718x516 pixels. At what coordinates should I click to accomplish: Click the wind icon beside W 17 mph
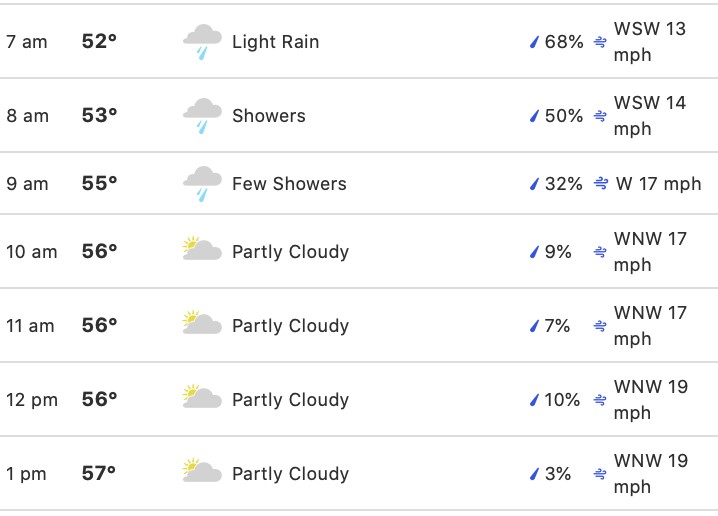601,184
